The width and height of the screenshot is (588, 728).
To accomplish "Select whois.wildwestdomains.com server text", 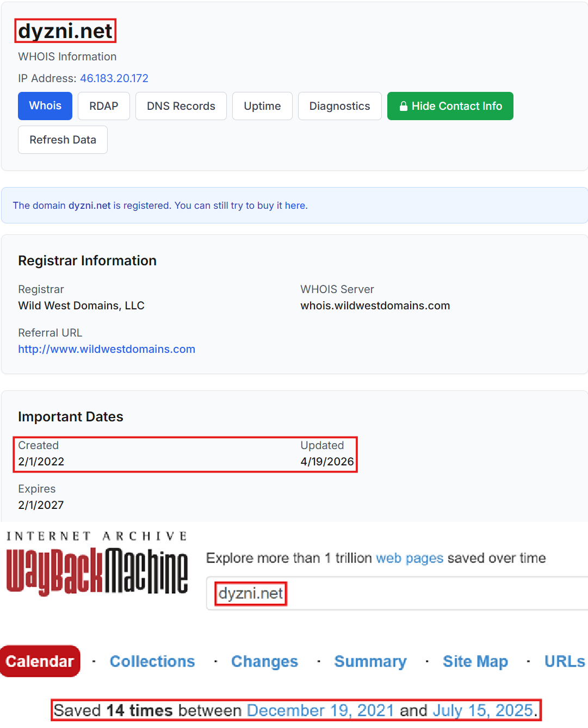I will coord(375,306).
